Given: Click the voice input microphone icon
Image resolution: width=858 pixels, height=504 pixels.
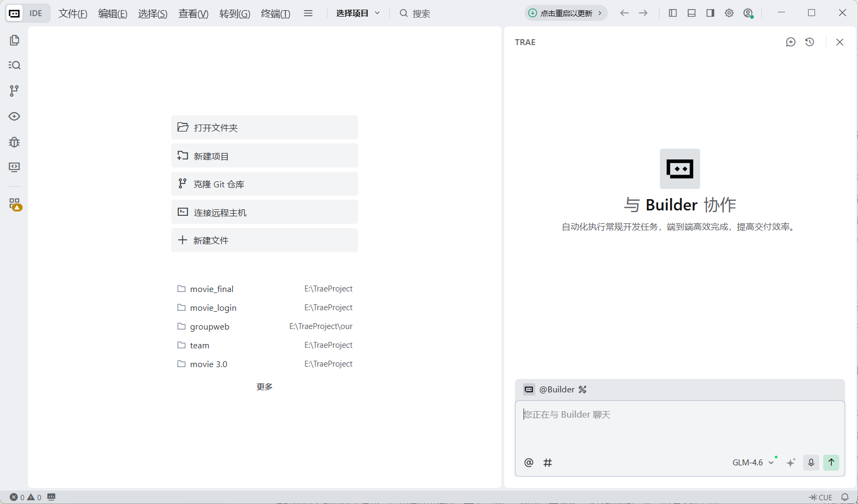Looking at the screenshot, I should pyautogui.click(x=811, y=462).
